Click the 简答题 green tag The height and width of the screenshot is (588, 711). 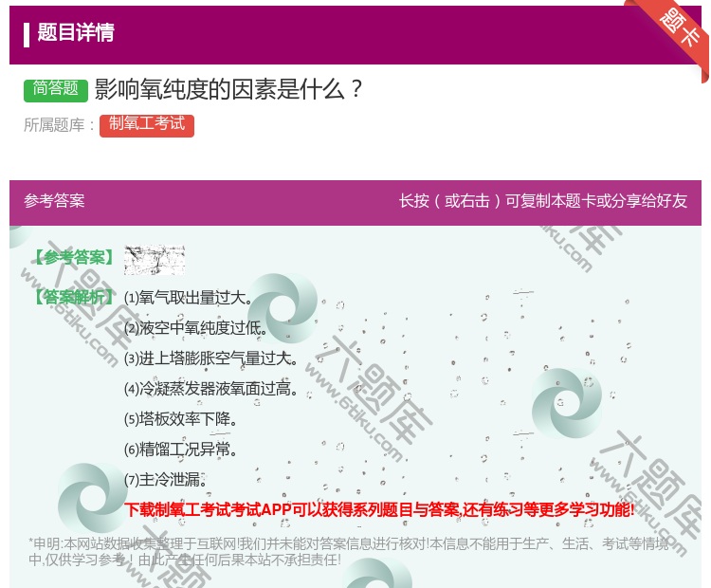coord(55,89)
